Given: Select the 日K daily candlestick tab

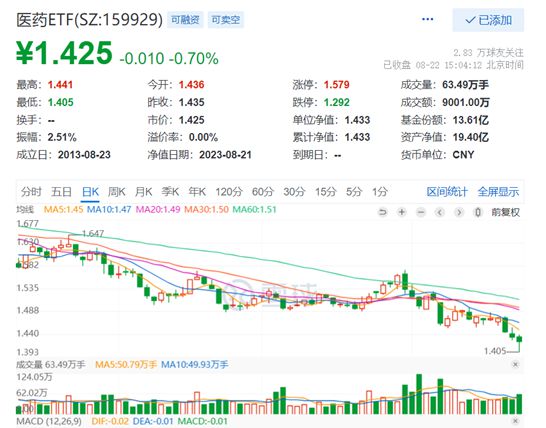Looking at the screenshot, I should 90,192.
